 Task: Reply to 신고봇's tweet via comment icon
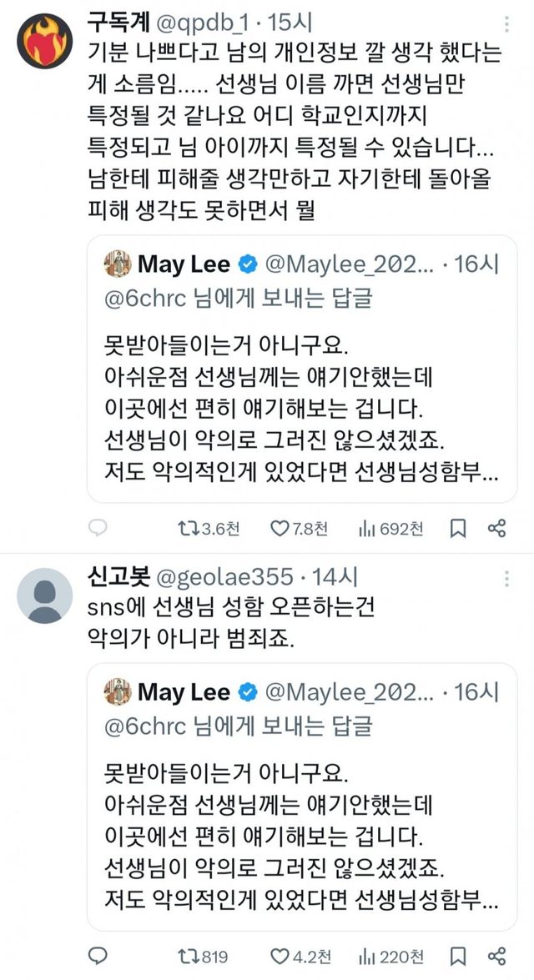tap(98, 955)
